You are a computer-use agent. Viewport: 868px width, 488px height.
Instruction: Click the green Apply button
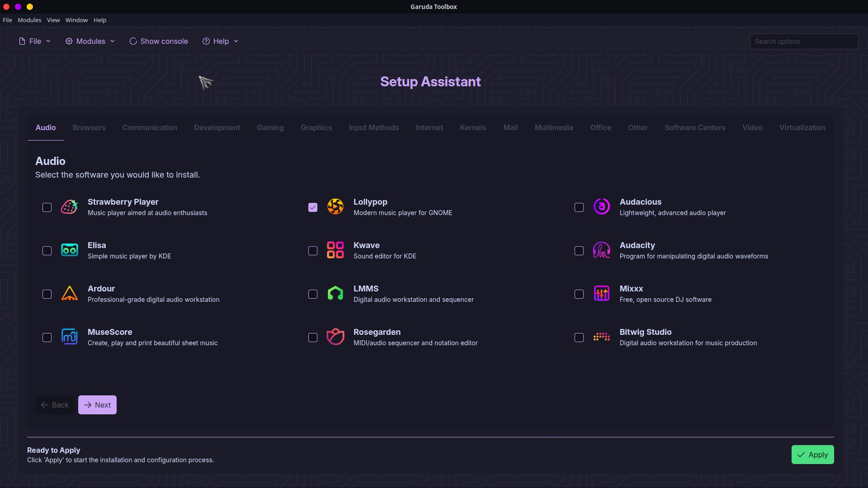[812, 455]
